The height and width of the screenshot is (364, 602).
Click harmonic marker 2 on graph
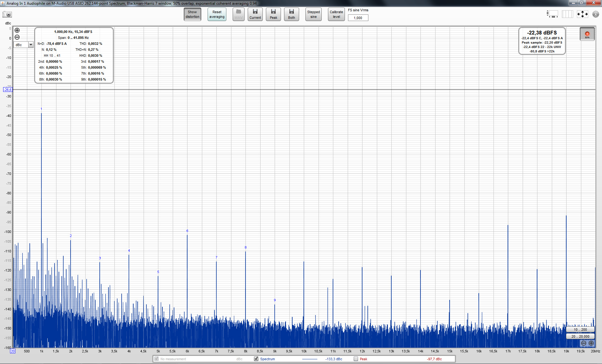click(x=71, y=236)
